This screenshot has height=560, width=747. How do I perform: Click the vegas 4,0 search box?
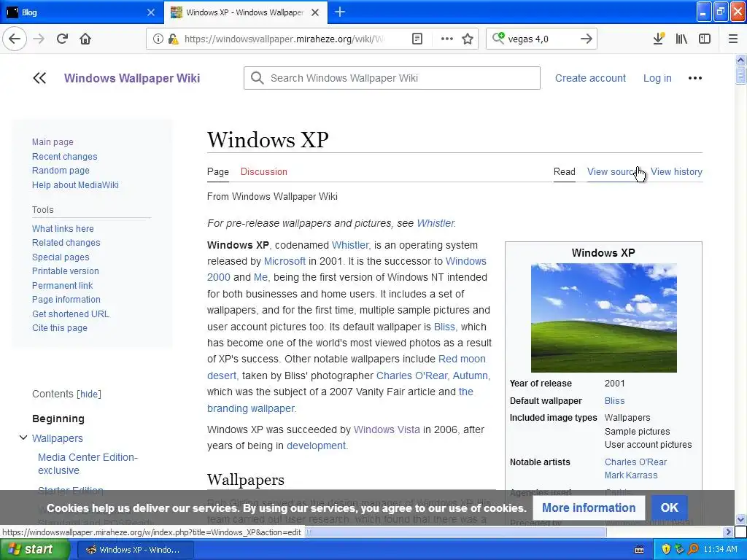point(541,39)
